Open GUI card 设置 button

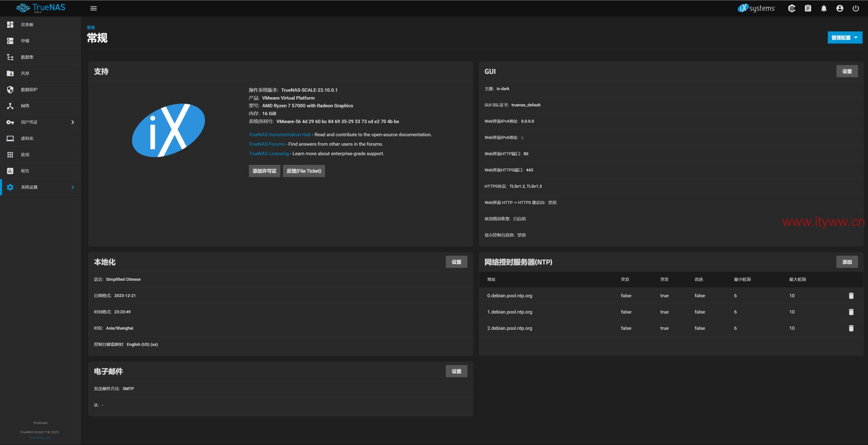click(847, 71)
